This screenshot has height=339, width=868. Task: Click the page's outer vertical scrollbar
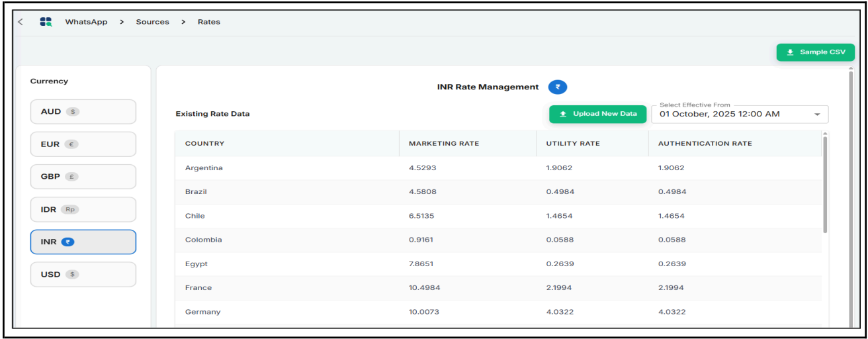(x=850, y=199)
